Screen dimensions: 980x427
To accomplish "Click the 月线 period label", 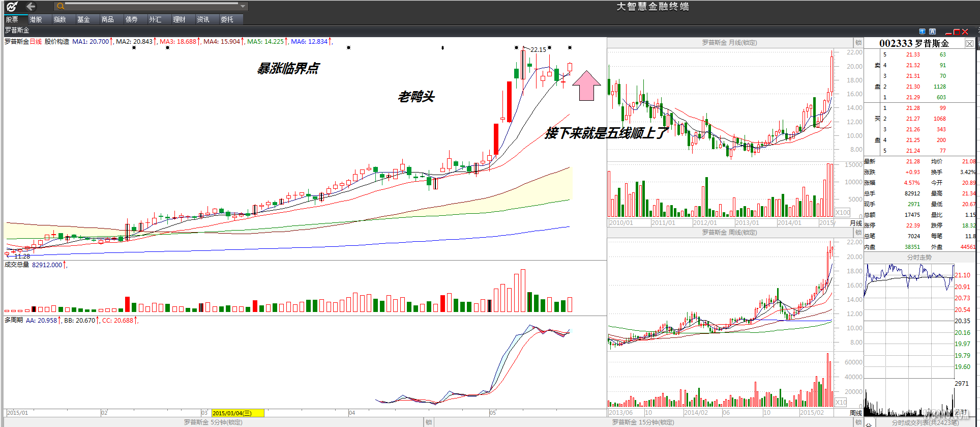I will point(856,223).
